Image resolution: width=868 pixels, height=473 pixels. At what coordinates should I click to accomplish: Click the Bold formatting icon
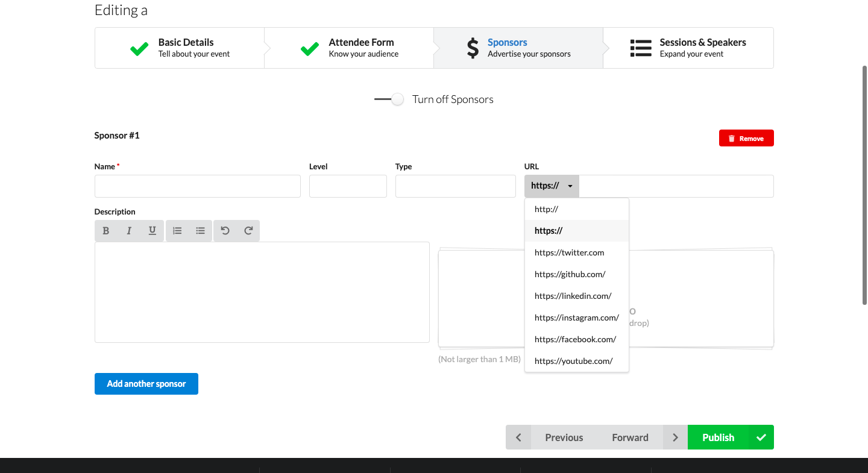[106, 231]
